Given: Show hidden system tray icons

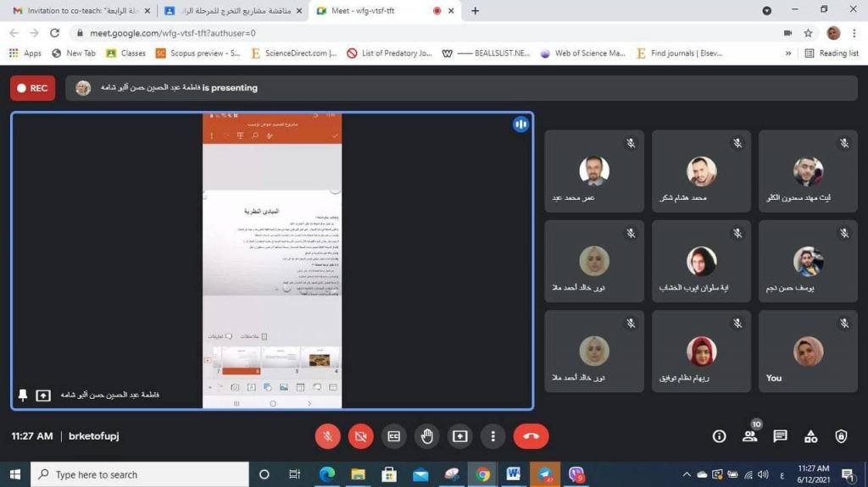Looking at the screenshot, I should 687,474.
